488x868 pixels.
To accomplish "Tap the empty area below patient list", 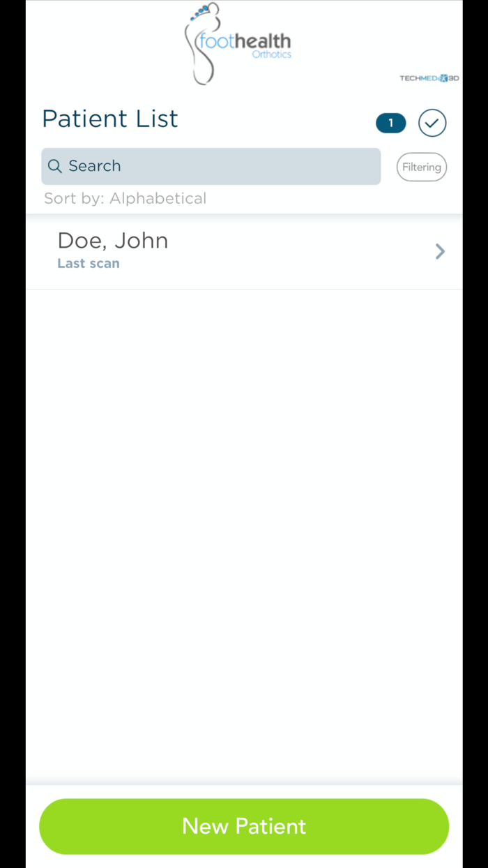I will [244, 537].
